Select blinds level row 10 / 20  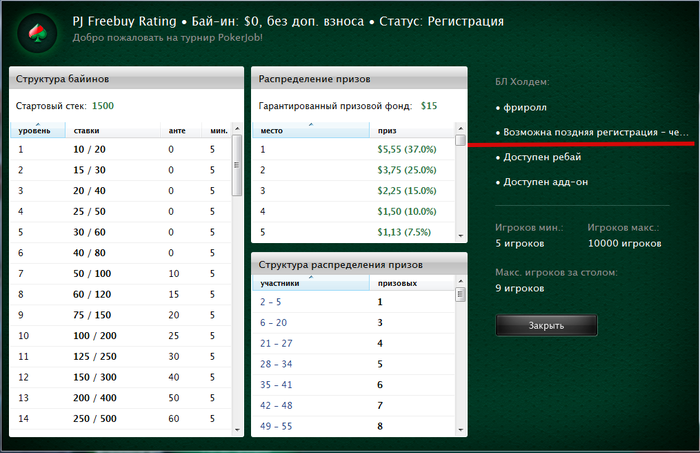click(x=121, y=150)
